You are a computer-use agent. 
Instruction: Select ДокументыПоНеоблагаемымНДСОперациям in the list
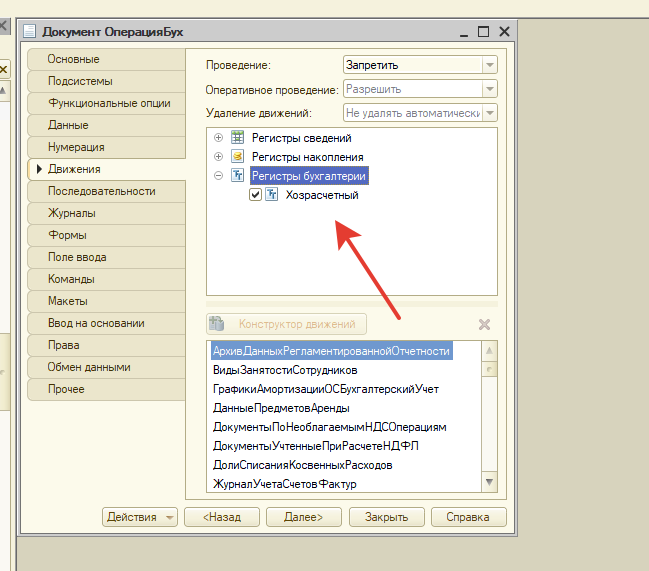tap(329, 427)
